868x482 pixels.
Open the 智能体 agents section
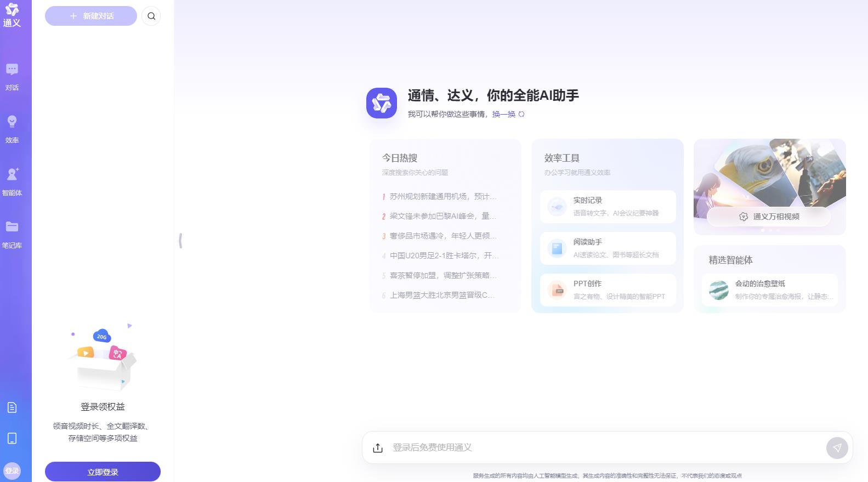pos(12,182)
